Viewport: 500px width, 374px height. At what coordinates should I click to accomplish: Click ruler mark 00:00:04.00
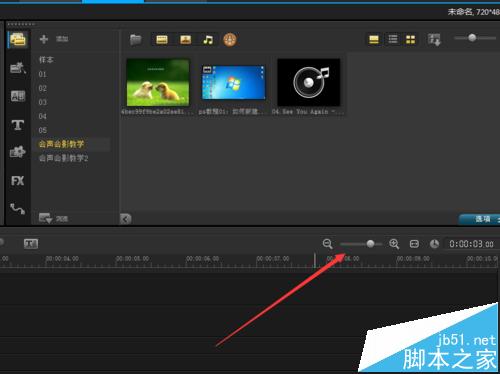[x=62, y=259]
